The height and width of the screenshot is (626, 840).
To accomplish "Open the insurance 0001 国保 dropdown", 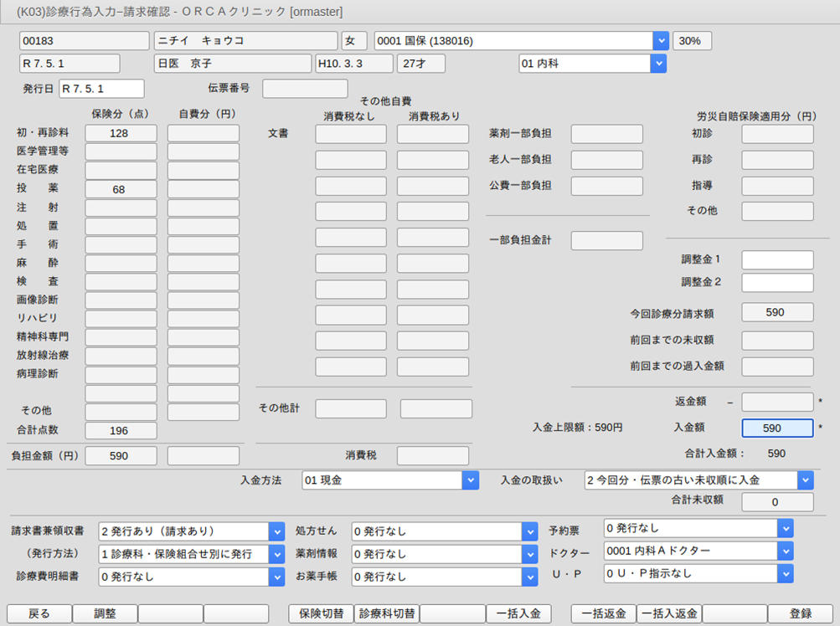I will [x=660, y=41].
